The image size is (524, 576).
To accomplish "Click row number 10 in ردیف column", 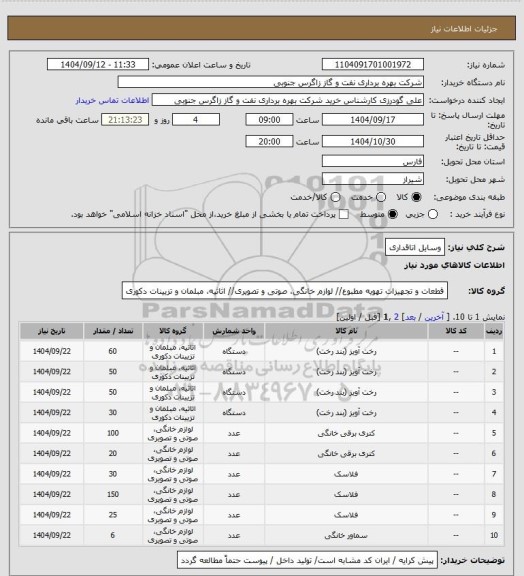I will pos(494,536).
